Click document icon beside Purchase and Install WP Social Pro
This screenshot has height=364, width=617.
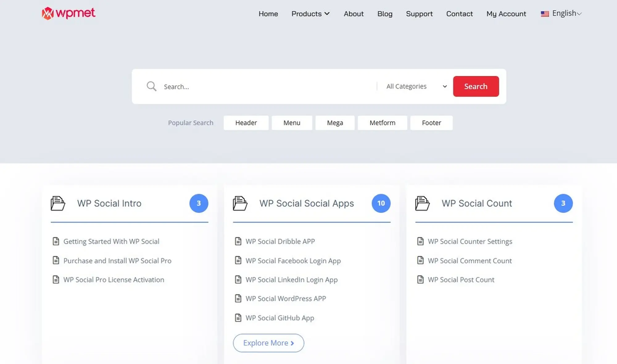[x=56, y=260]
